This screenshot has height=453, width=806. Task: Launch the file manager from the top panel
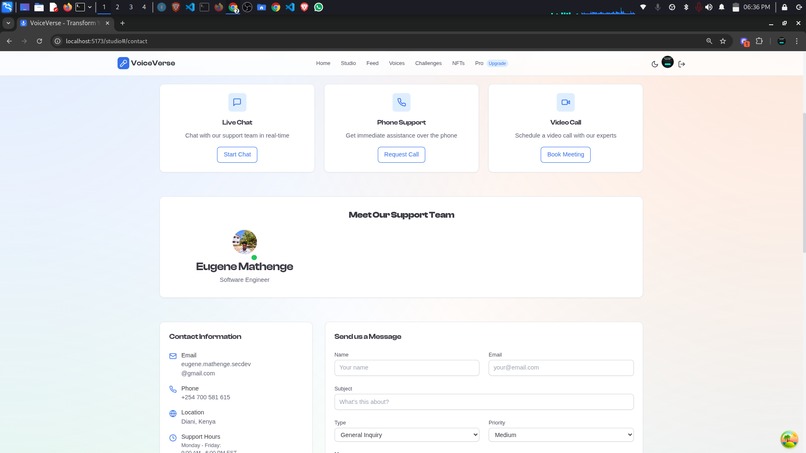pos(39,7)
